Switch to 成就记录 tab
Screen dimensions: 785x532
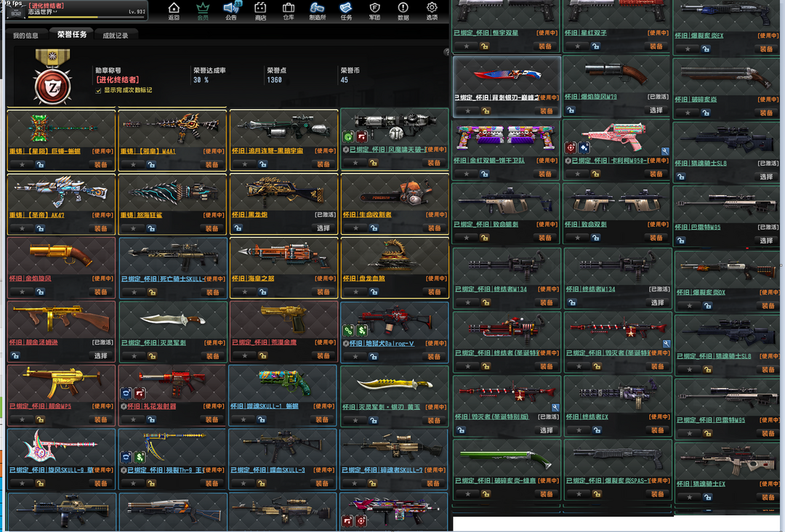(116, 35)
